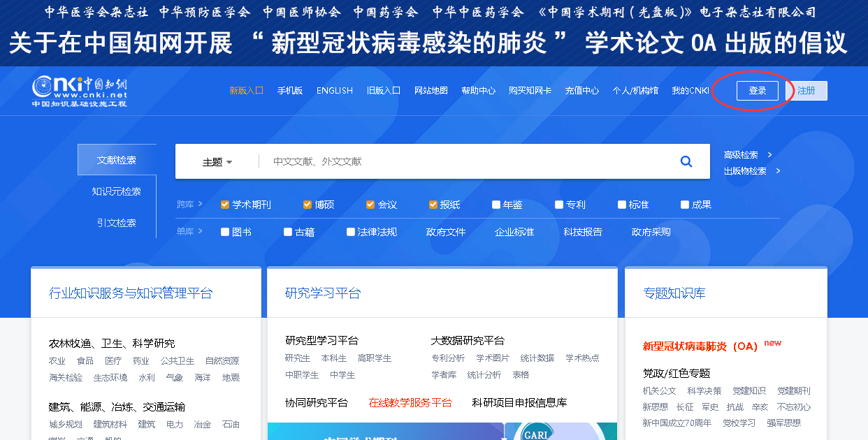
Task: Uncheck the 博硕 checkbox
Action: click(x=308, y=205)
